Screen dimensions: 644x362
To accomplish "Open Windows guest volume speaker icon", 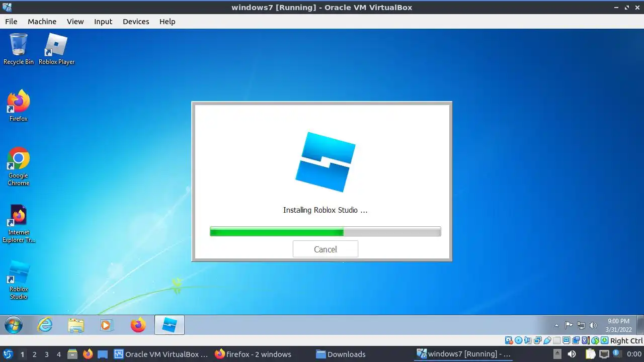I will pyautogui.click(x=593, y=325).
